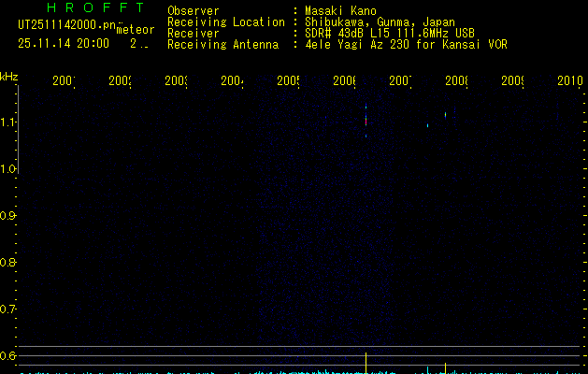Click the HROFFT title text

coord(96,7)
